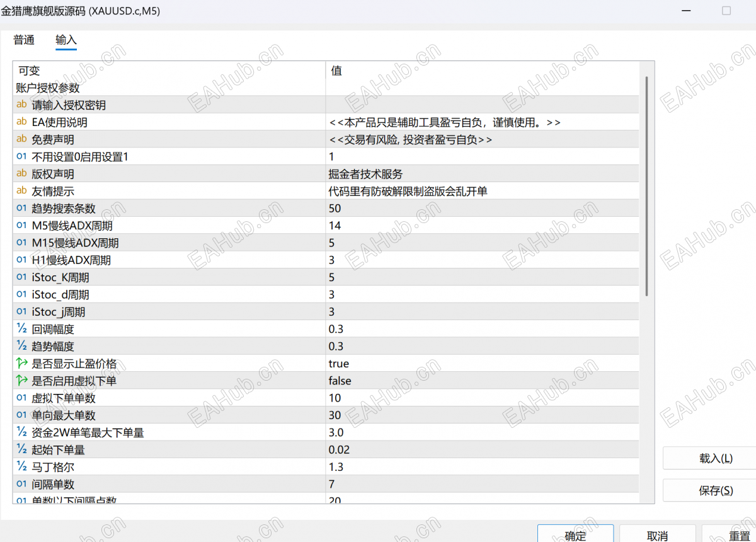Click the 01 icon beside 趋势搜索条数
Viewport: 756px width, 542px height.
tap(21, 209)
